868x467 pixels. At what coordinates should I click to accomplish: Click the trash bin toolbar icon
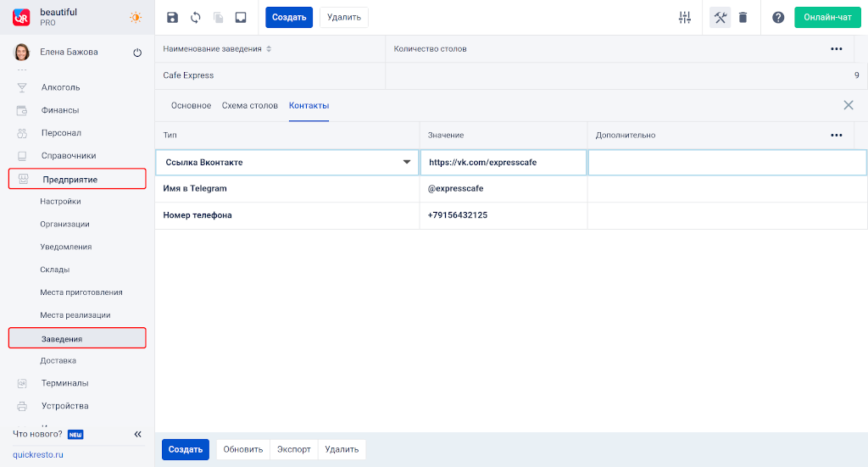tap(743, 17)
